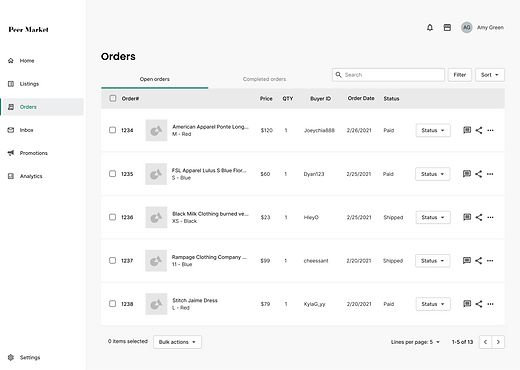Open the Bulk actions dropdown

click(x=177, y=342)
